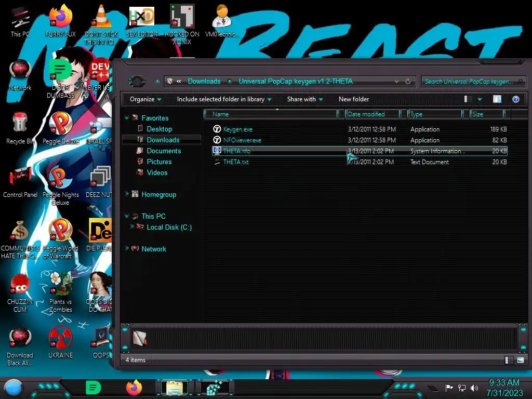
Task: Select Desktop under Favorites
Action: point(159,129)
